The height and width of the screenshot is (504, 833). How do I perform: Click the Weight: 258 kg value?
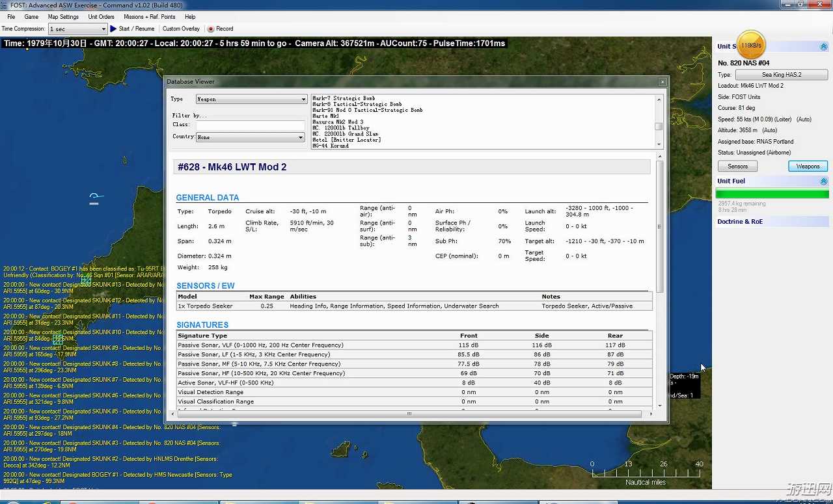pos(218,267)
